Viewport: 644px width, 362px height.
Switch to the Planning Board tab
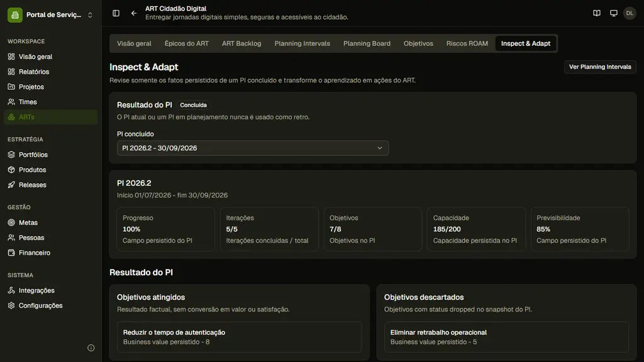[367, 43]
